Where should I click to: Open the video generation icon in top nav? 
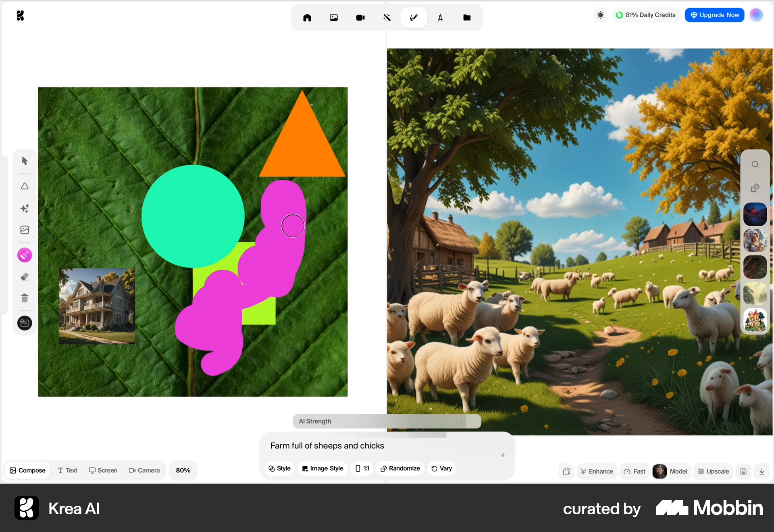click(x=360, y=18)
